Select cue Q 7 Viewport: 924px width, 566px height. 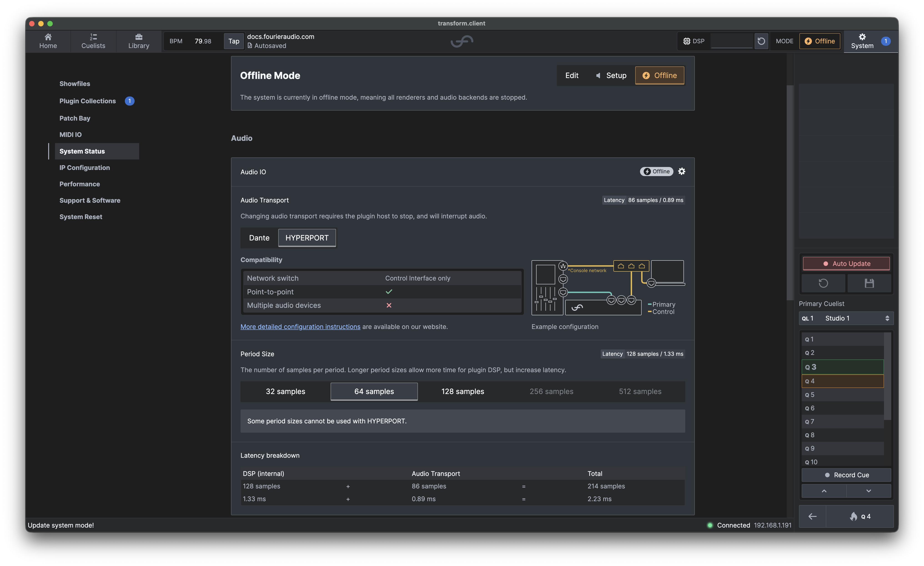pos(842,422)
